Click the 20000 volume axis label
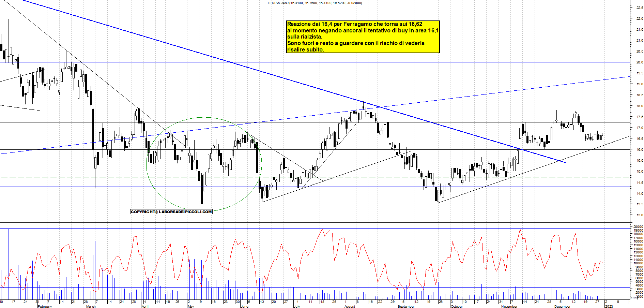 point(638,227)
